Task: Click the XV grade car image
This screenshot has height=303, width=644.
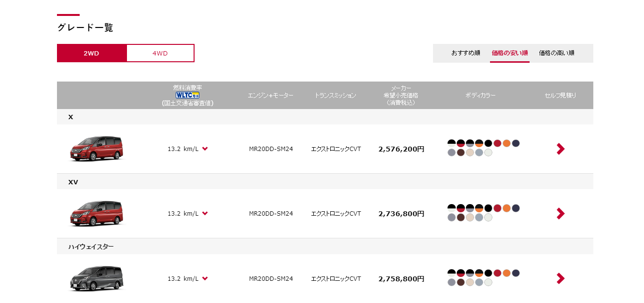Action: pyautogui.click(x=96, y=213)
